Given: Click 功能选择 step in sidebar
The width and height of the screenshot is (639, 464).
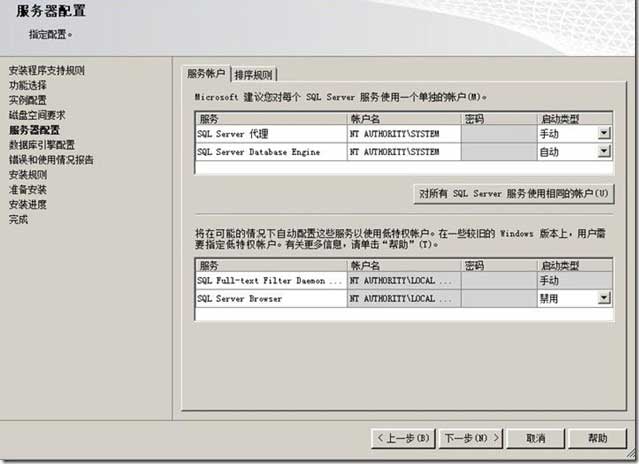Looking at the screenshot, I should pos(28,85).
